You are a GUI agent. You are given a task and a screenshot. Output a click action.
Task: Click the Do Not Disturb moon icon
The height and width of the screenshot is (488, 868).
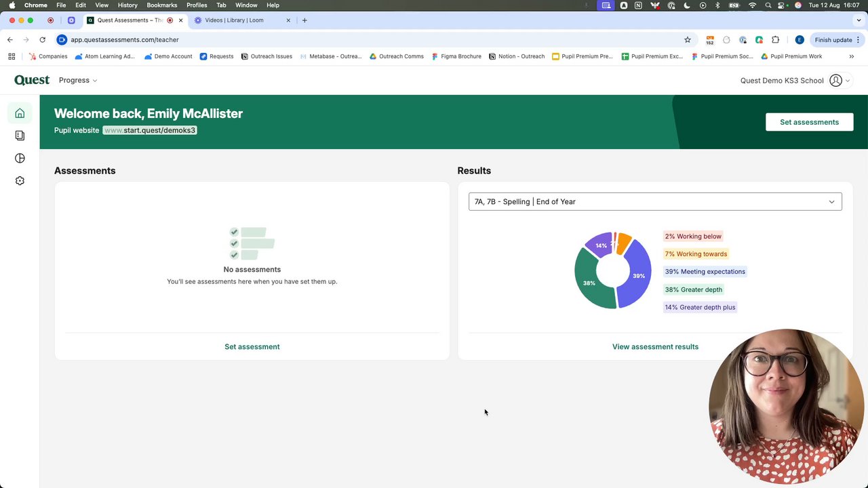pyautogui.click(x=687, y=5)
